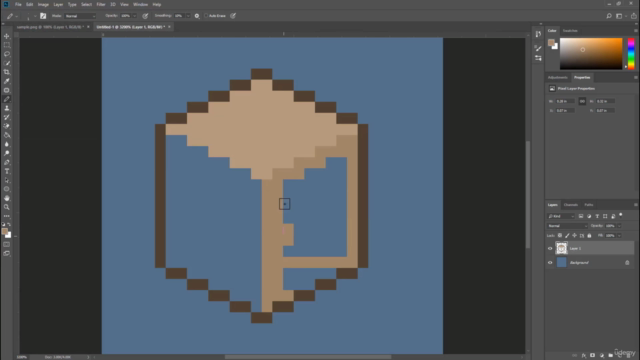Select the Move tool

7,36
